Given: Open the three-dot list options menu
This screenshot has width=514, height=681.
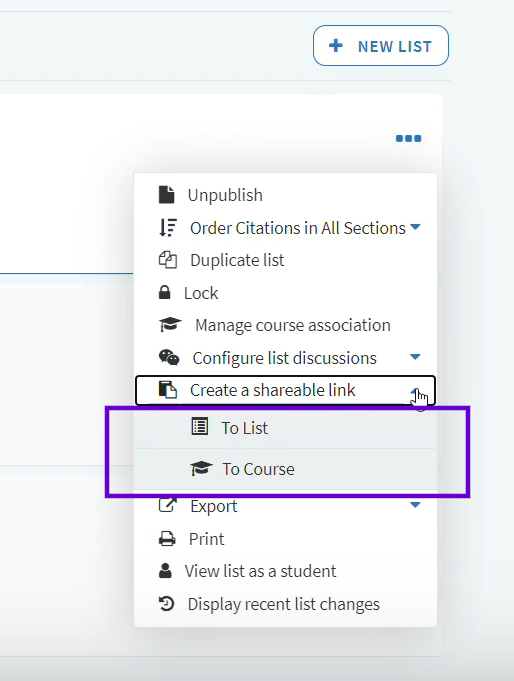Looking at the screenshot, I should (x=408, y=139).
